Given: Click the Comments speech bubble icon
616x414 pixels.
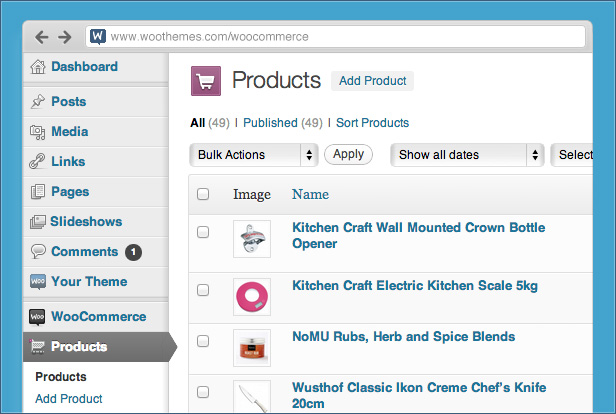Looking at the screenshot, I should pos(38,251).
